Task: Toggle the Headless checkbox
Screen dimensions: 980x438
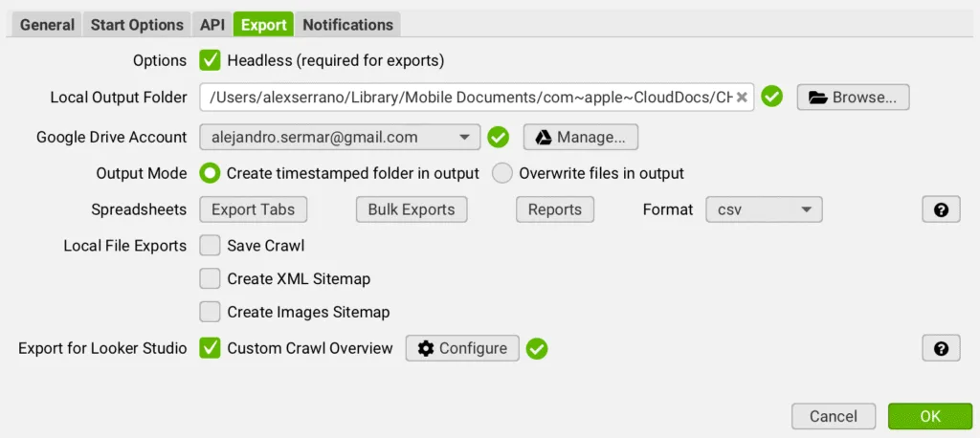Action: pyautogui.click(x=210, y=60)
